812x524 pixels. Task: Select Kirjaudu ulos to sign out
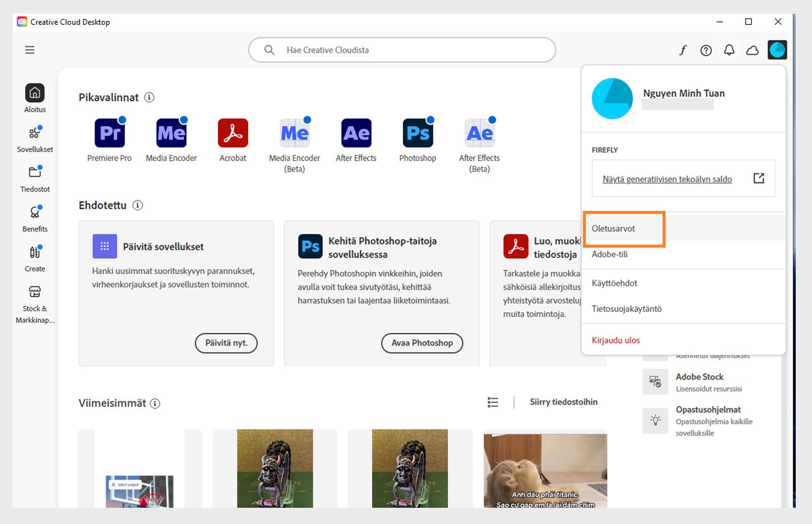615,340
